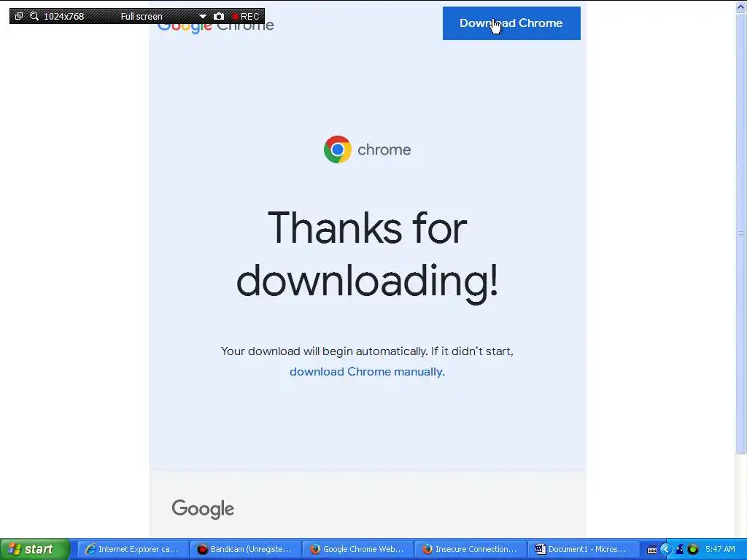Click the 5:47 AM system clock

click(x=720, y=549)
